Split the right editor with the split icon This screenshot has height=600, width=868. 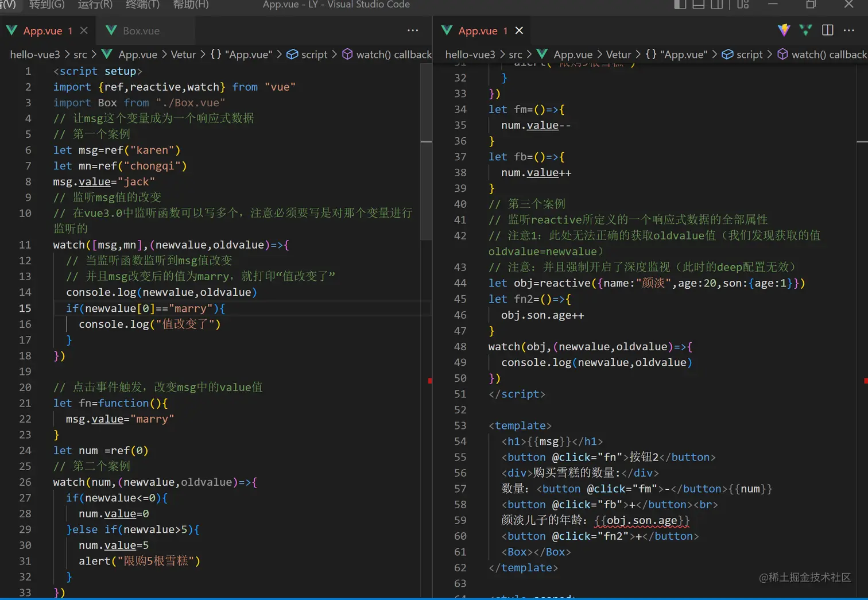pos(828,30)
